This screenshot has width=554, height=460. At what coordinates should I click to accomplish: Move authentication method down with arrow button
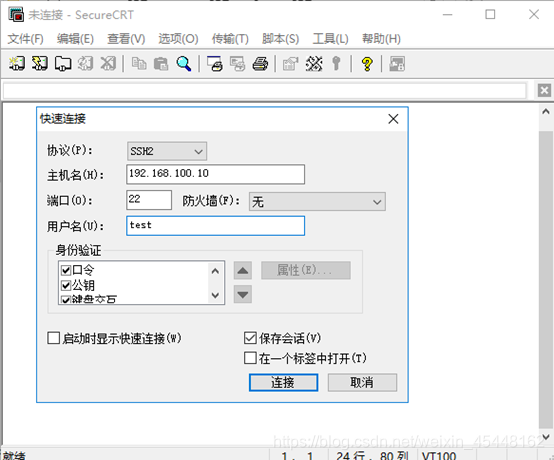coord(243,294)
